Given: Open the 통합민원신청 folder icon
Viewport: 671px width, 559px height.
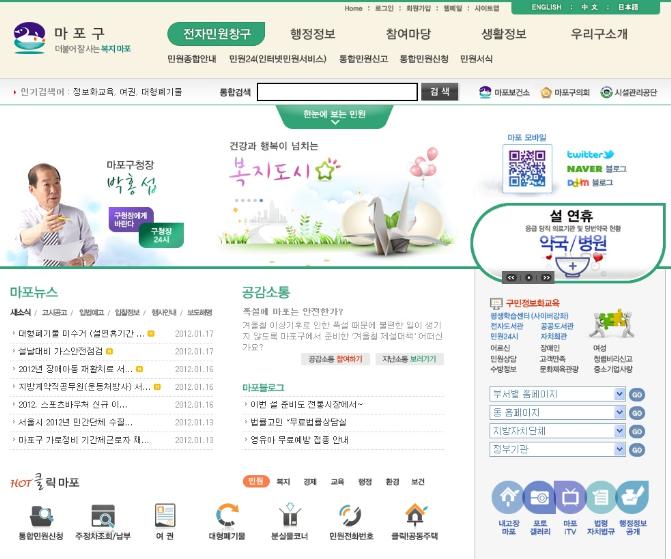Looking at the screenshot, I should pos(42,516).
